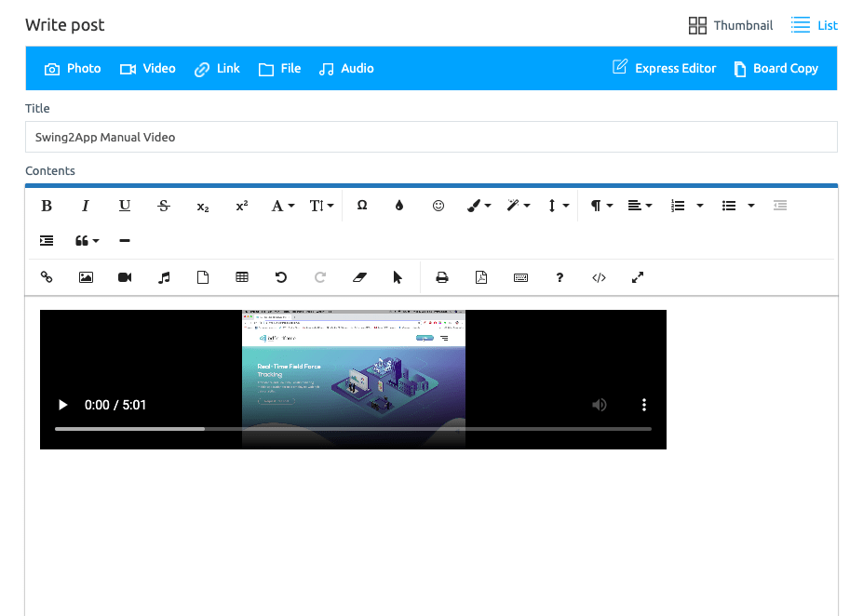Click the Express Editor button
This screenshot has height=616, width=863.
coord(665,69)
